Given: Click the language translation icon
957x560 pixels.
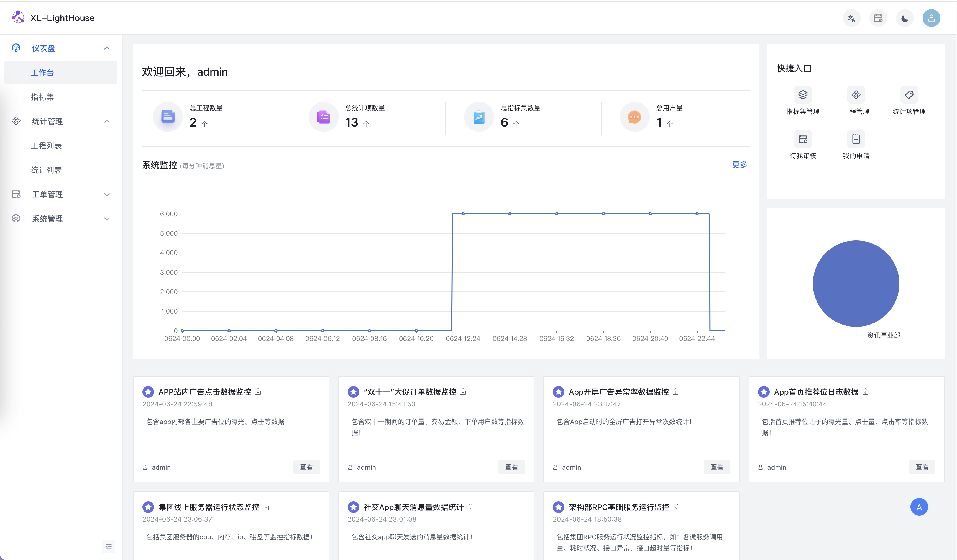Looking at the screenshot, I should coord(851,18).
